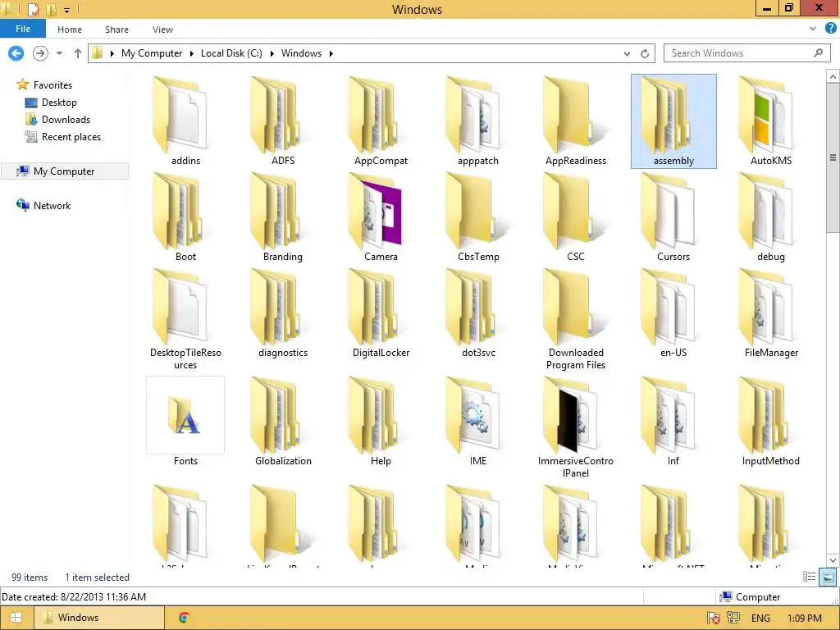The height and width of the screenshot is (630, 840).
Task: Open the apppatch folder
Action: pos(478,121)
